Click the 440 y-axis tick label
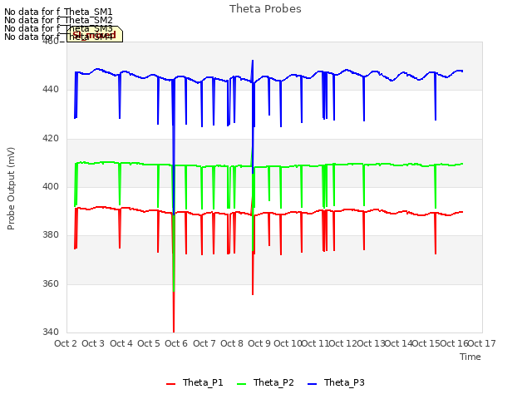The height and width of the screenshot is (399, 532). [x=51, y=90]
